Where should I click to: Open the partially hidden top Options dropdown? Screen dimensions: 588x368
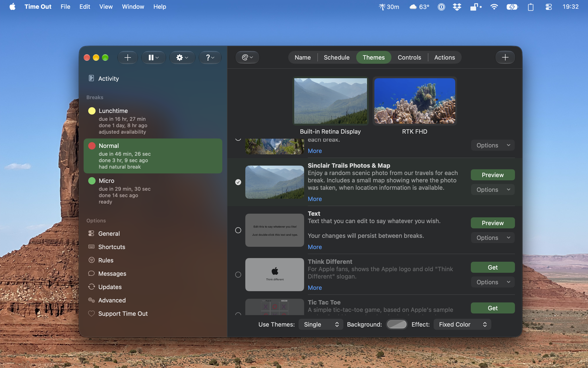[x=493, y=145]
